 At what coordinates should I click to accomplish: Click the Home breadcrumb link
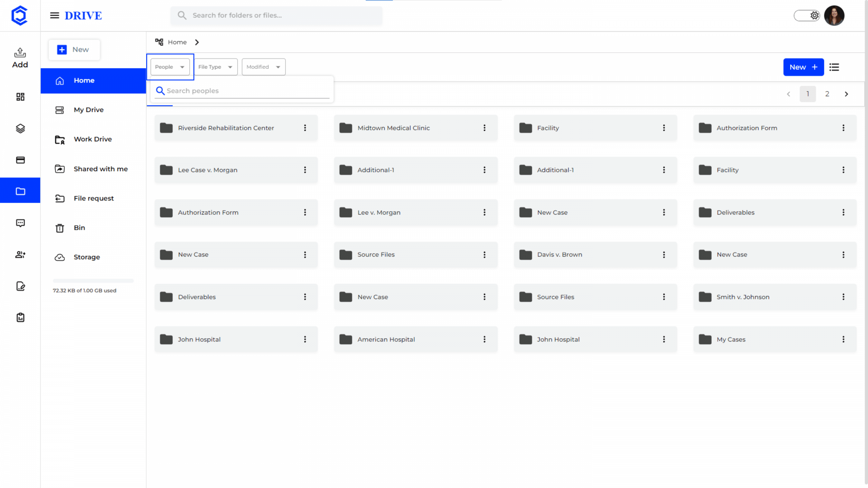click(177, 42)
